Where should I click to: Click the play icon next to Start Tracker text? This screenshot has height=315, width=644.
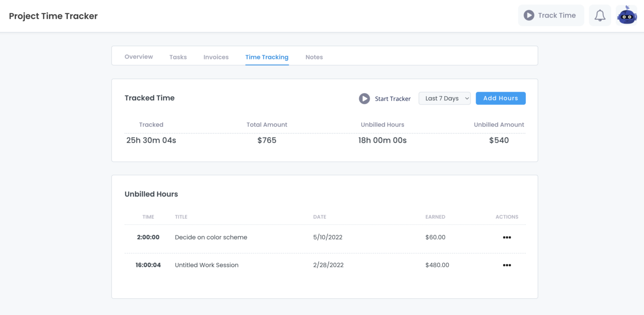point(364,99)
